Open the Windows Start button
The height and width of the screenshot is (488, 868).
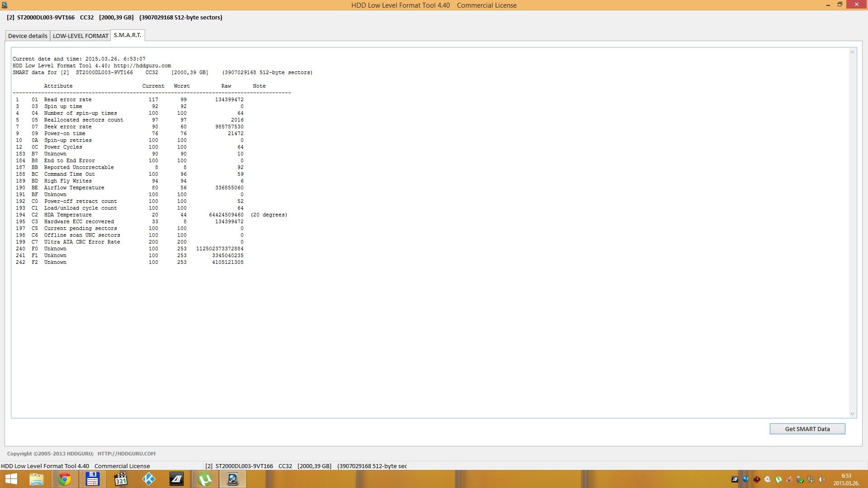tap(11, 479)
